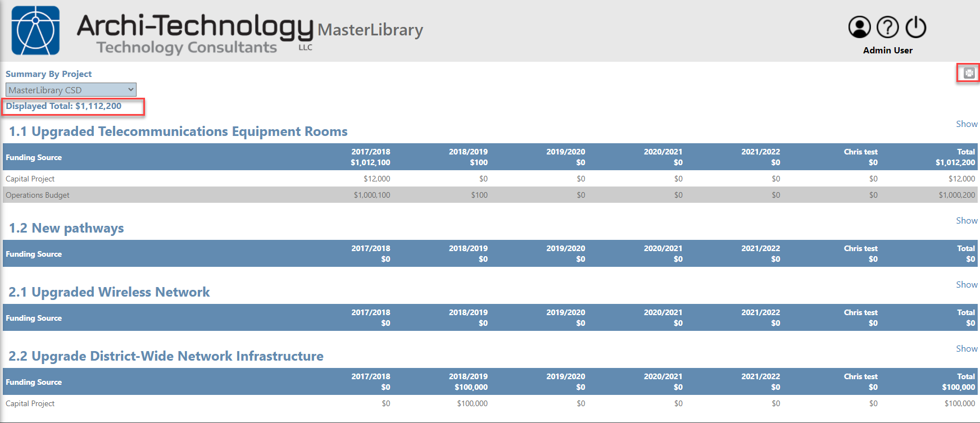Open the MasterLibrary CSD project dropdown
This screenshot has height=423, width=980.
(71, 90)
